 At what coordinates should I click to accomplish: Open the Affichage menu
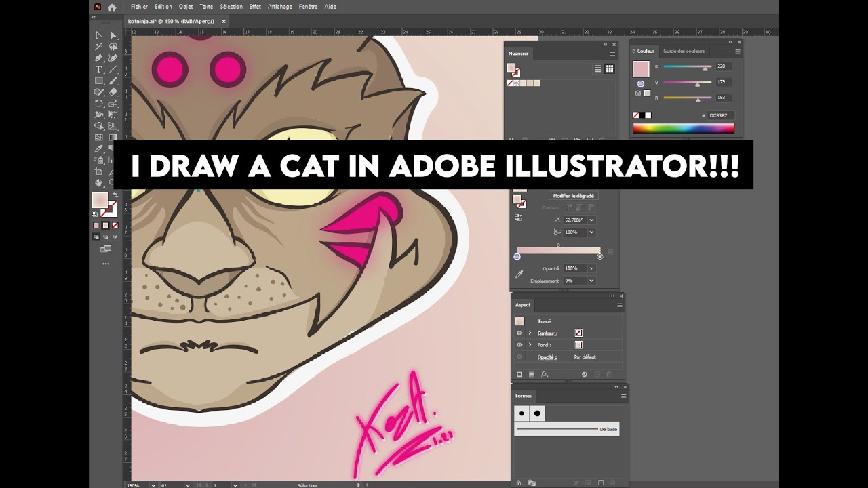[x=280, y=7]
